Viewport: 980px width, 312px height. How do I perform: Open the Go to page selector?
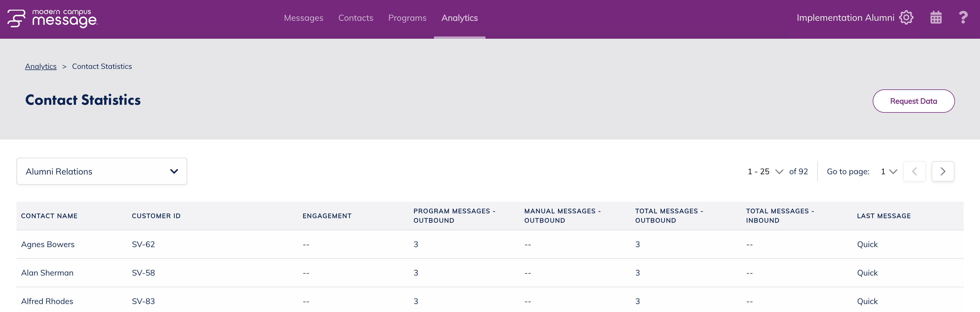(x=889, y=172)
